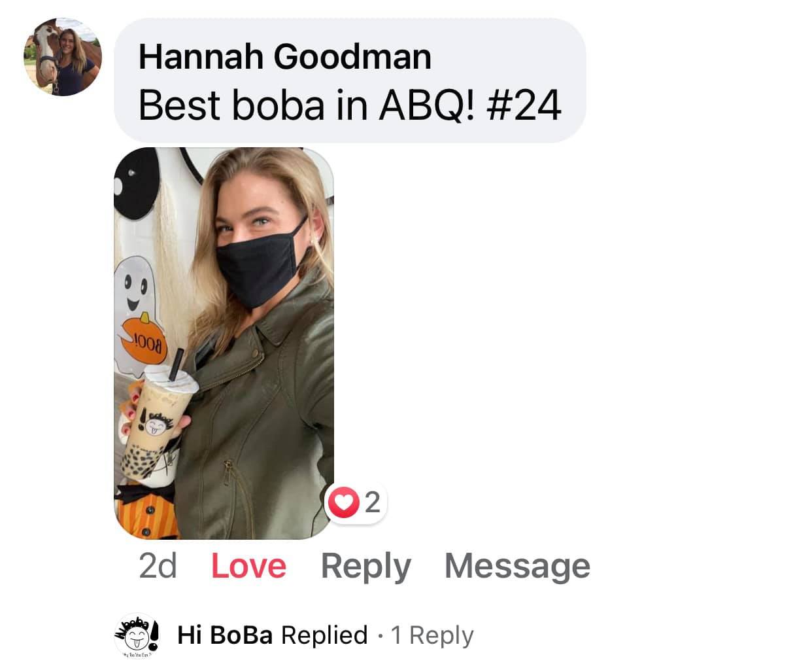Screen dimensions: 812x666
Task: Toggle the Love reaction on comment
Action: click(x=248, y=566)
